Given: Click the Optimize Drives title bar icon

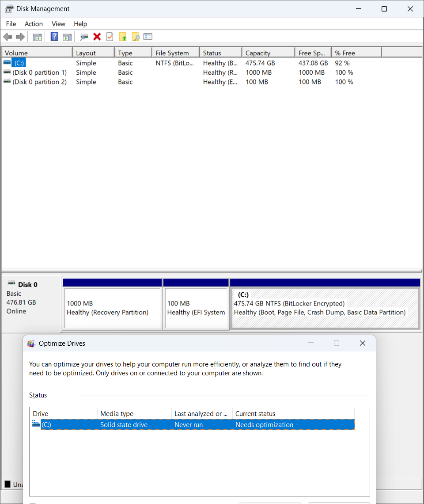Looking at the screenshot, I should (x=31, y=343).
